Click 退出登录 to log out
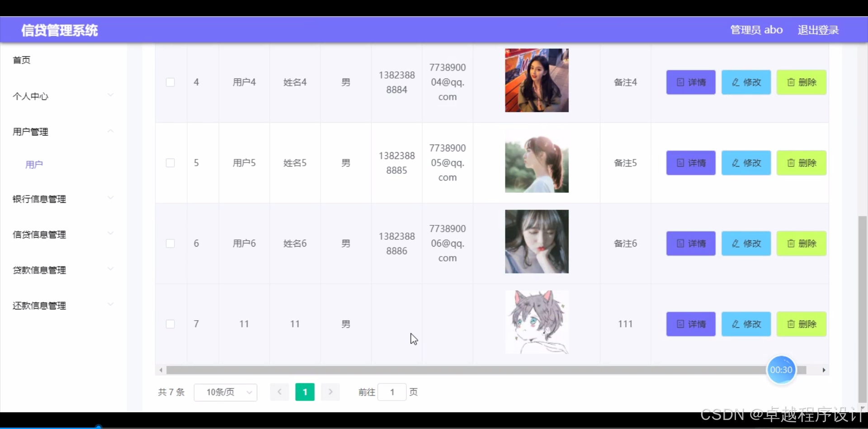Image resolution: width=868 pixels, height=429 pixels. 818,30
